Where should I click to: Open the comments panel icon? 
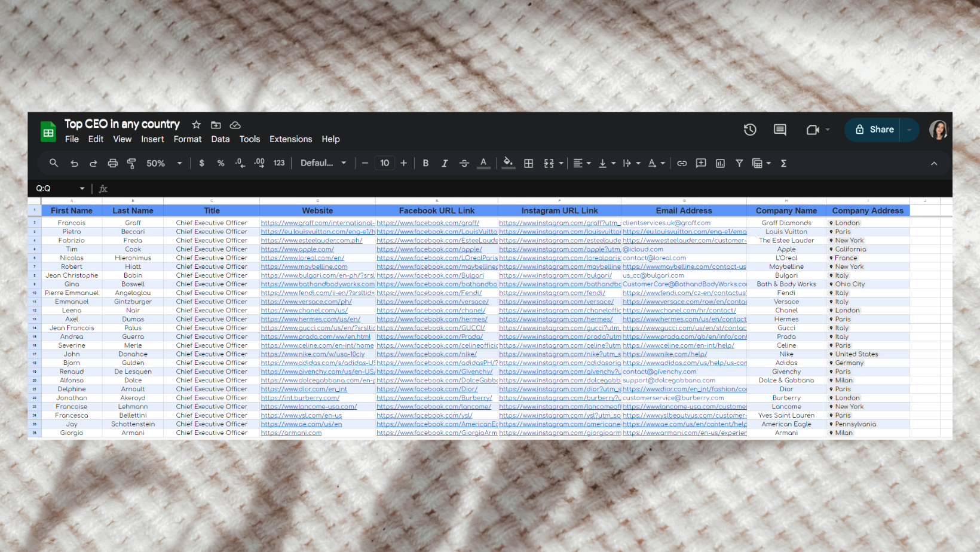pyautogui.click(x=780, y=130)
